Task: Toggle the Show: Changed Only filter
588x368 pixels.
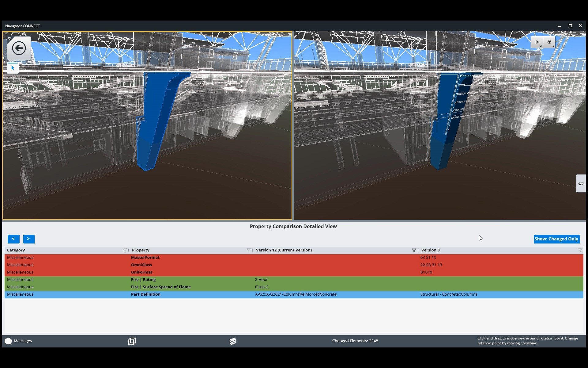Action: 556,239
